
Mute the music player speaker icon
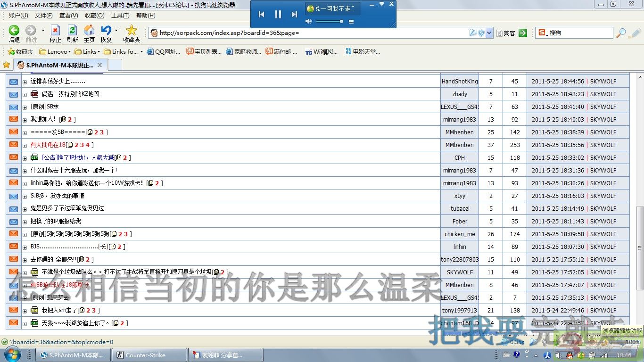[x=308, y=22]
